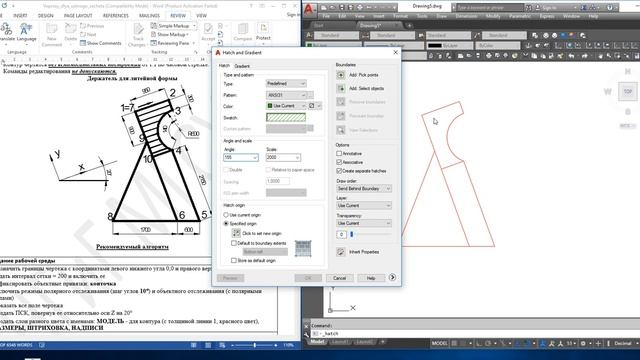Image resolution: width=640 pixels, height=360 pixels.
Task: Click the AutoCAD quick access Save icon
Action: point(342,7)
